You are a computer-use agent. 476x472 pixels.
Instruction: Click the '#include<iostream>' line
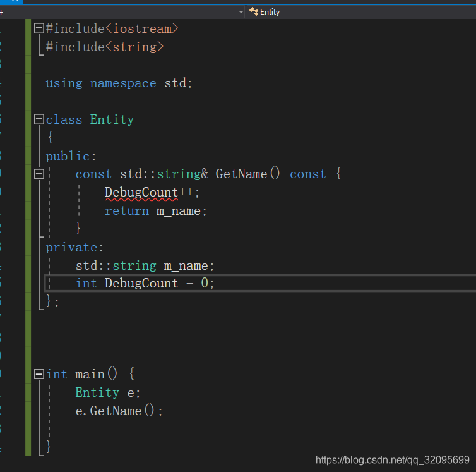pyautogui.click(x=112, y=28)
